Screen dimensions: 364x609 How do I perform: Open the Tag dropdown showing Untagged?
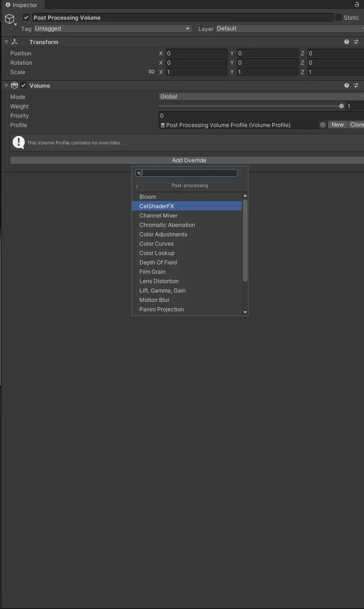tap(112, 29)
